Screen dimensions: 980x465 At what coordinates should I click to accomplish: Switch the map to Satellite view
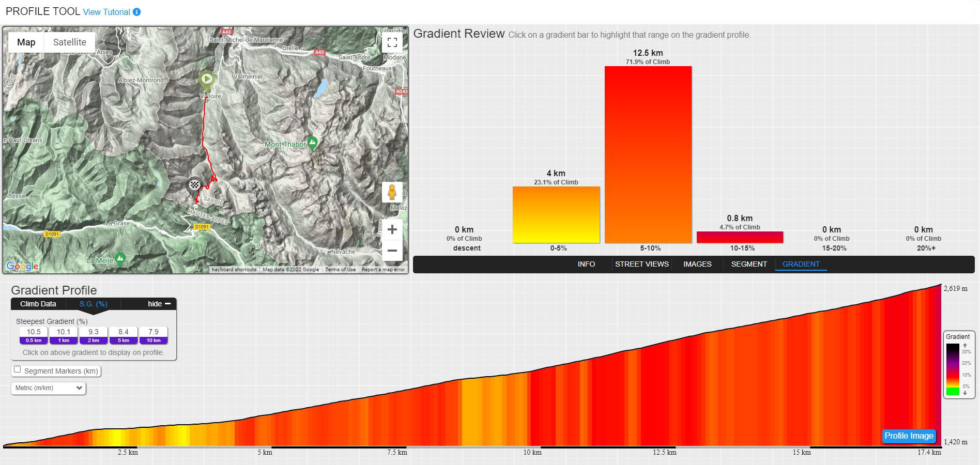(70, 42)
